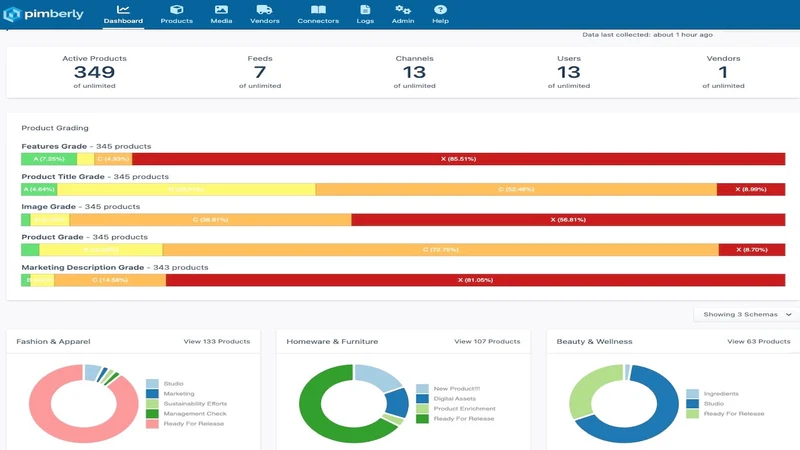Viewport: 800px width, 450px height.
Task: Click the Beauty & Wellness card title
Action: (594, 341)
